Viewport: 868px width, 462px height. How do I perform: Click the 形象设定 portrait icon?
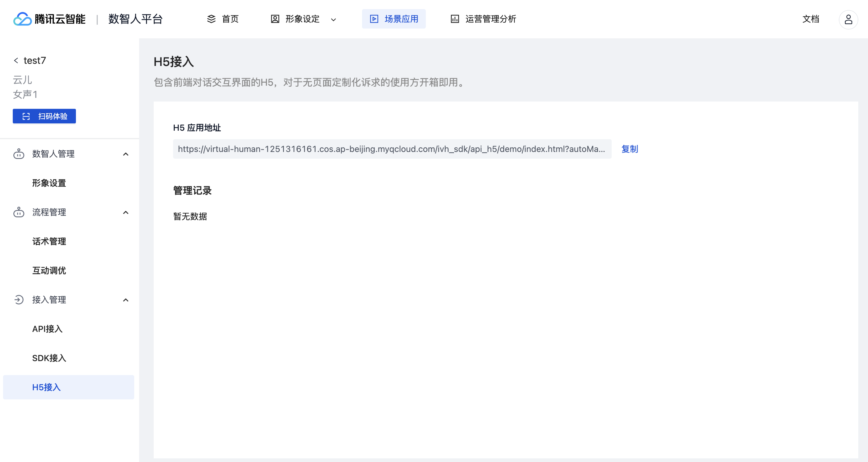click(x=275, y=19)
